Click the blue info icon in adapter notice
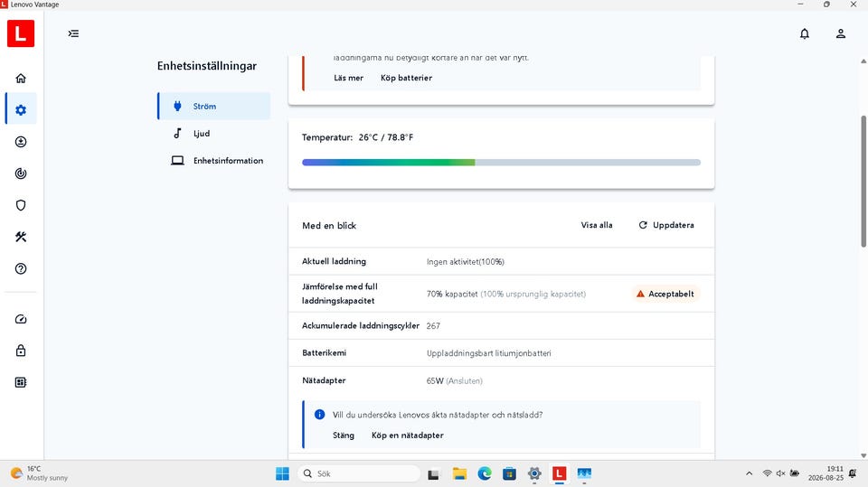 [x=319, y=415]
